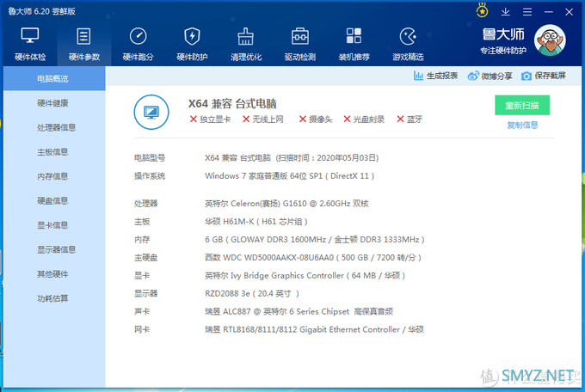Open 硬件跑分 benchmark gauge icon
The image size is (585, 392).
pyautogui.click(x=138, y=36)
